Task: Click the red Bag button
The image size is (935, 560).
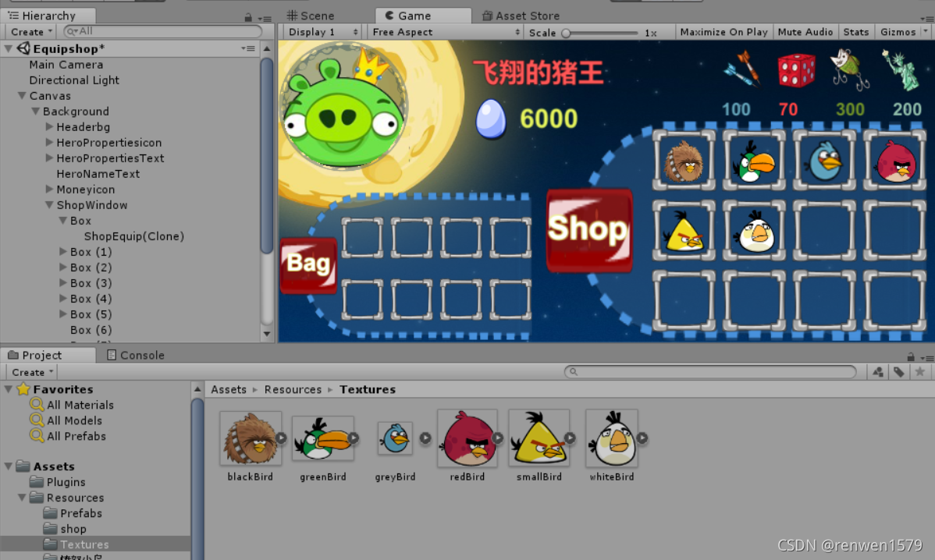Action: coord(308,265)
